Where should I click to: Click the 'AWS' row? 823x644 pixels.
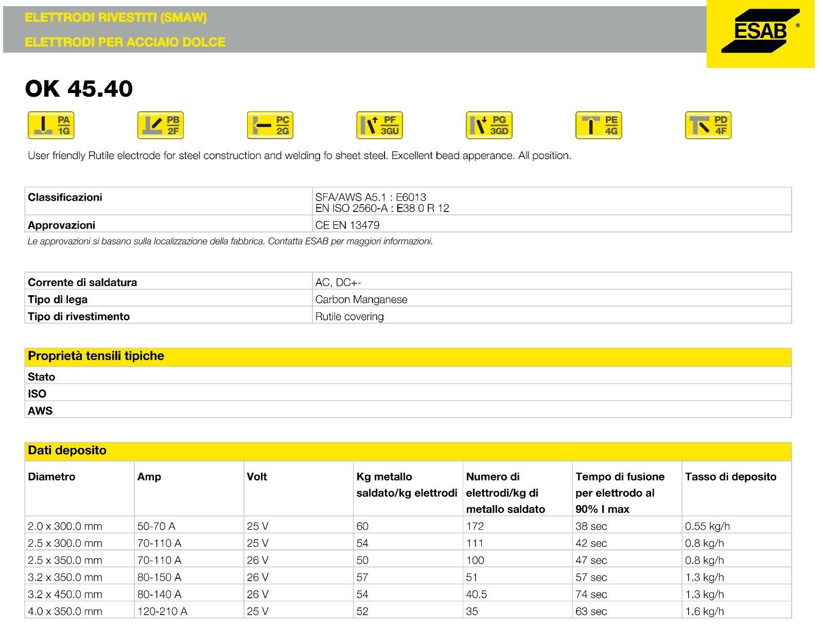[x=408, y=410]
